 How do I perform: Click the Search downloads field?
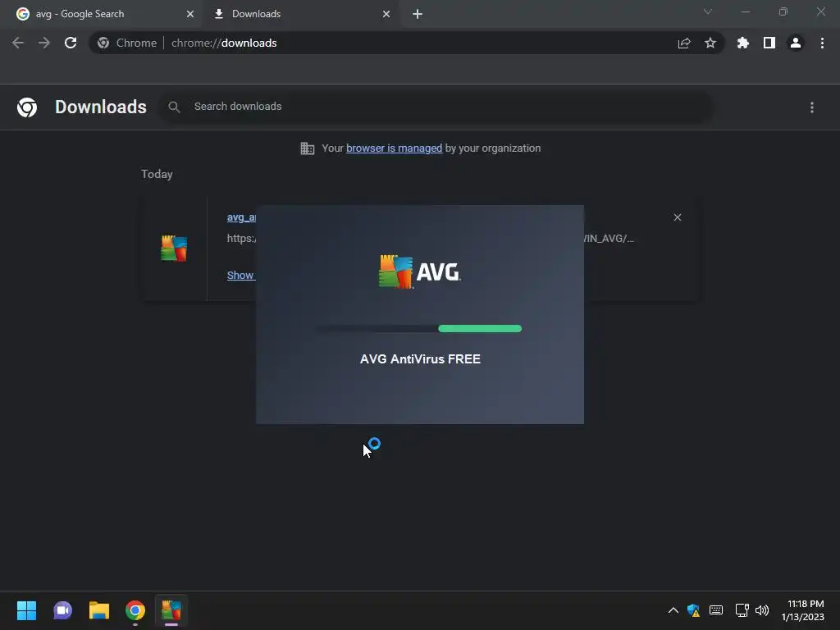(x=436, y=107)
